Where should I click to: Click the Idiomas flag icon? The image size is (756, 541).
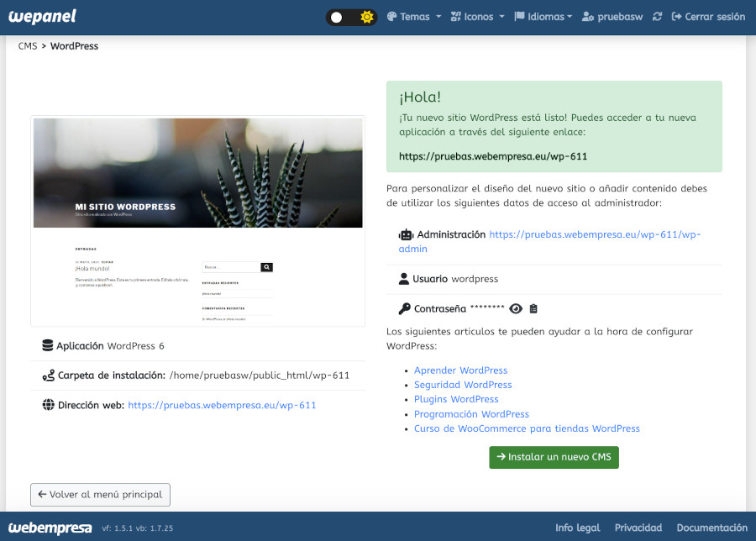tap(519, 17)
